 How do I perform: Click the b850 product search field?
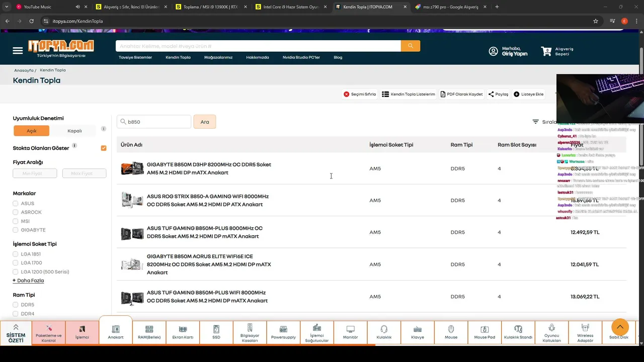154,122
